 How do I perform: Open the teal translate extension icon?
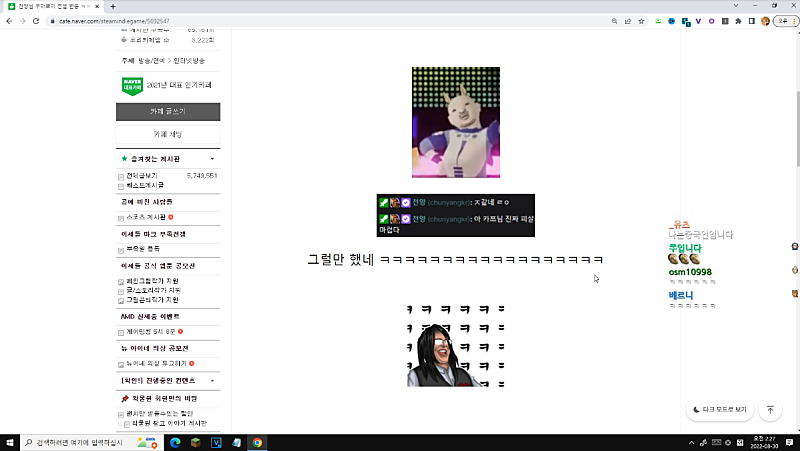(x=685, y=21)
